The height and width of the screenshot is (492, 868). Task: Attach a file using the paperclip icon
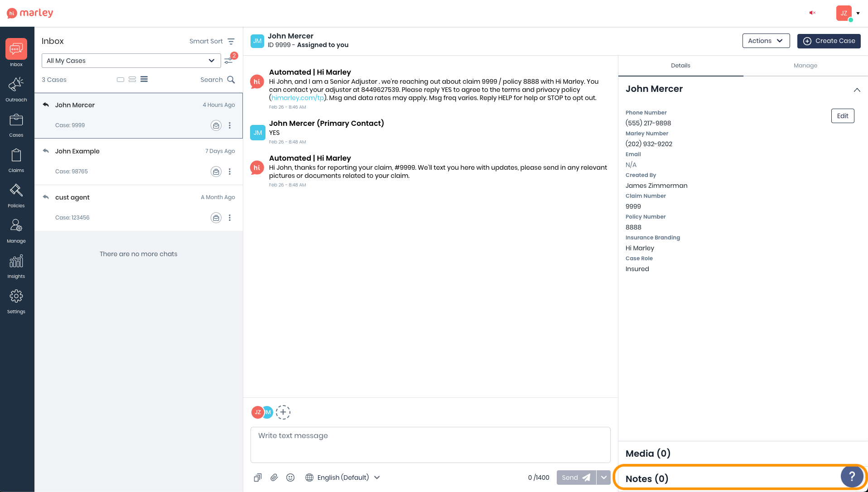(x=274, y=478)
